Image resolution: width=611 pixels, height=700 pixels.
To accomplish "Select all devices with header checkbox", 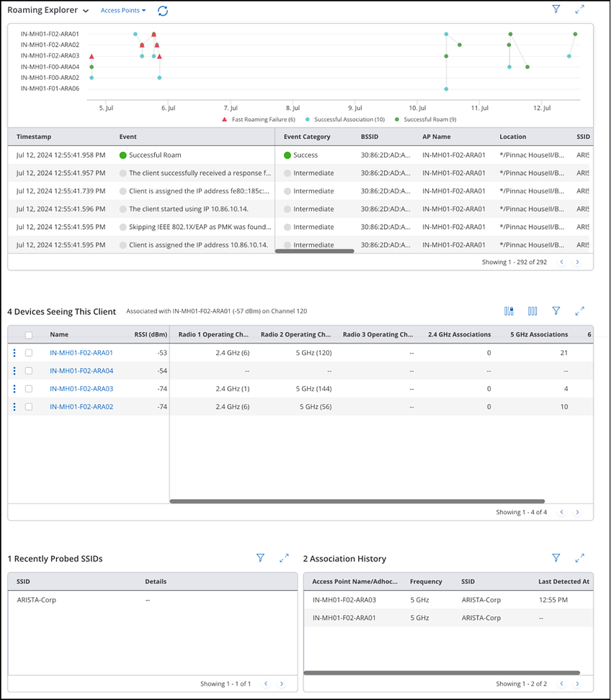I will click(29, 335).
